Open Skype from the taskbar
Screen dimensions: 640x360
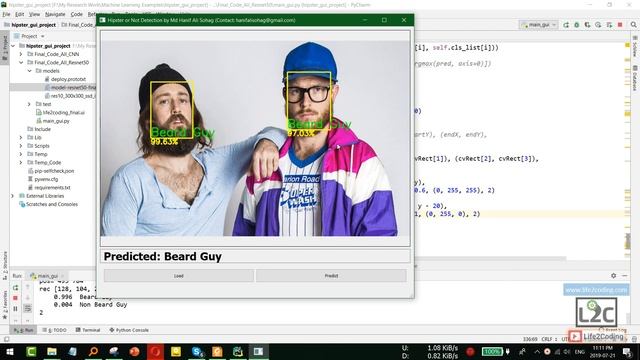(x=197, y=351)
